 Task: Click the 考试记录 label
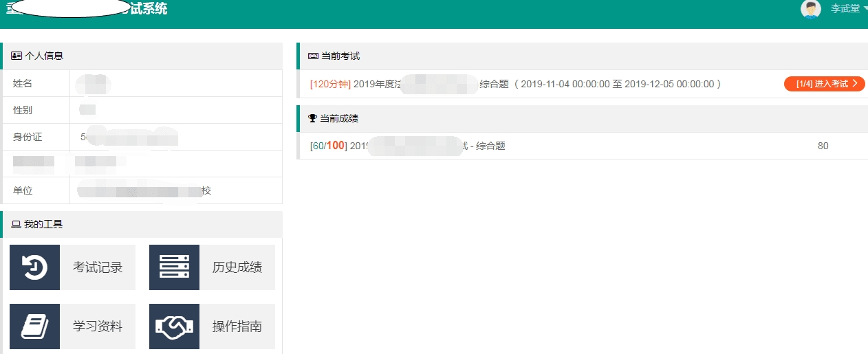click(98, 267)
